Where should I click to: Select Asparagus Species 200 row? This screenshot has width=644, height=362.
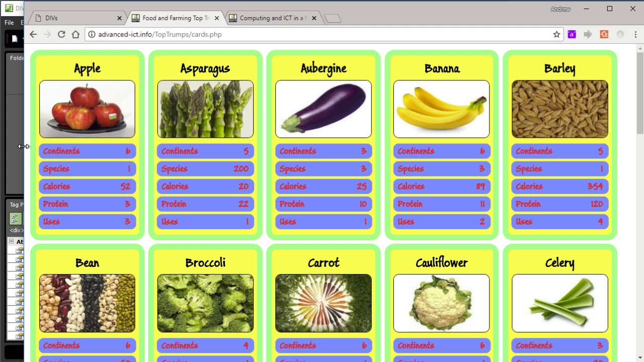205,169
